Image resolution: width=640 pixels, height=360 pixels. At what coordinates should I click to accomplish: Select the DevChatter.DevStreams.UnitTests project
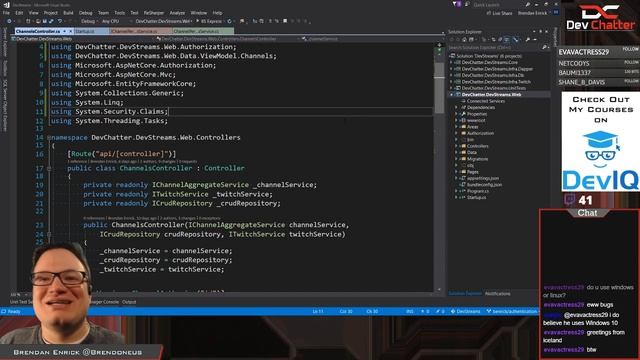tap(493, 88)
